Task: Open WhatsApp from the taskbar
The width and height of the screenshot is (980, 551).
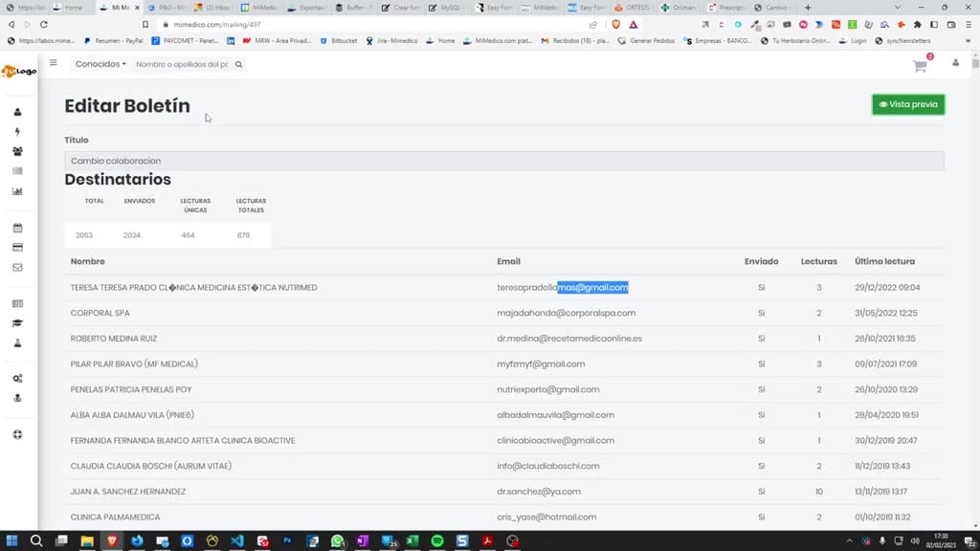Action: point(338,540)
